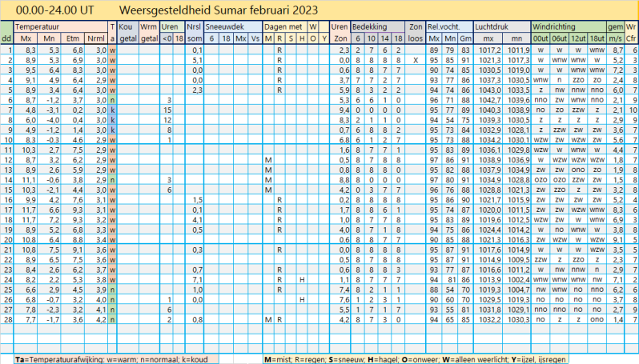Viewport: 639px width, 364px height.
Task: Select the 'M' mist marker in row 12
Action: [268, 159]
